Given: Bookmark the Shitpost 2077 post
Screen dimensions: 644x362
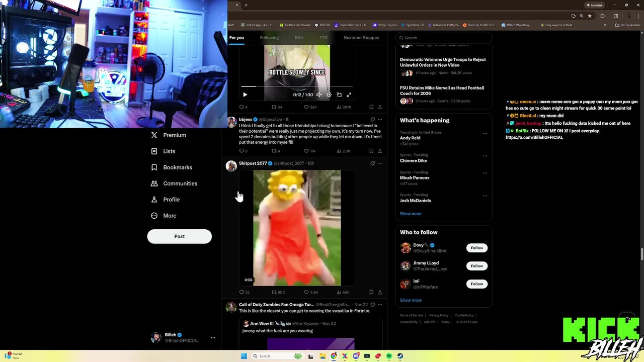Looking at the screenshot, I should [x=371, y=292].
